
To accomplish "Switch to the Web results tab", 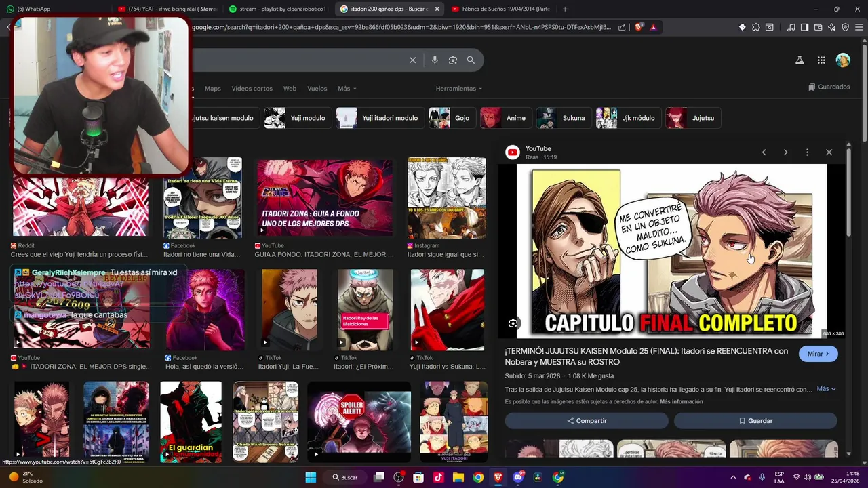I will point(290,89).
